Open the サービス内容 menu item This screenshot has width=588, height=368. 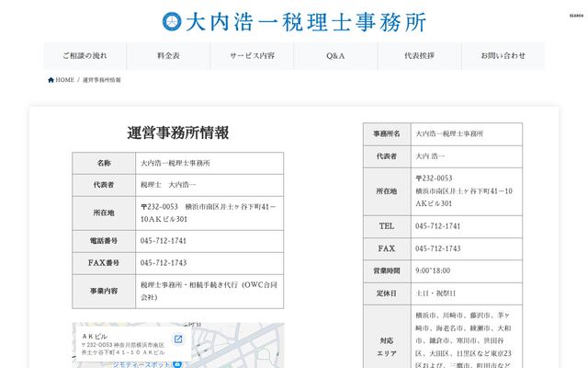click(252, 56)
